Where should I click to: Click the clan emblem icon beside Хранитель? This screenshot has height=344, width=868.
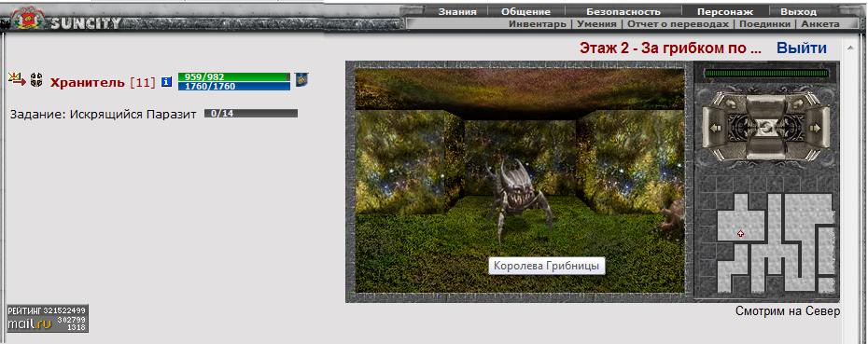[x=36, y=79]
